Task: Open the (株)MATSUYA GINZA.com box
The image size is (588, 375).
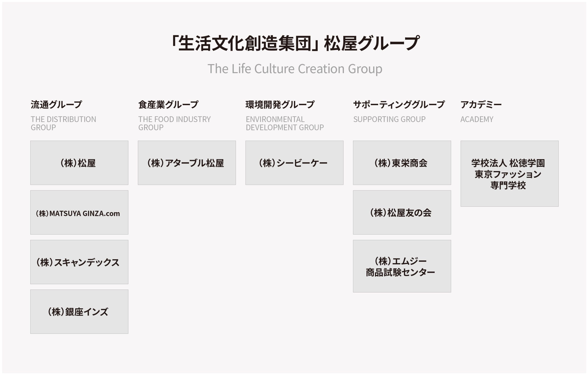Action: 79,212
